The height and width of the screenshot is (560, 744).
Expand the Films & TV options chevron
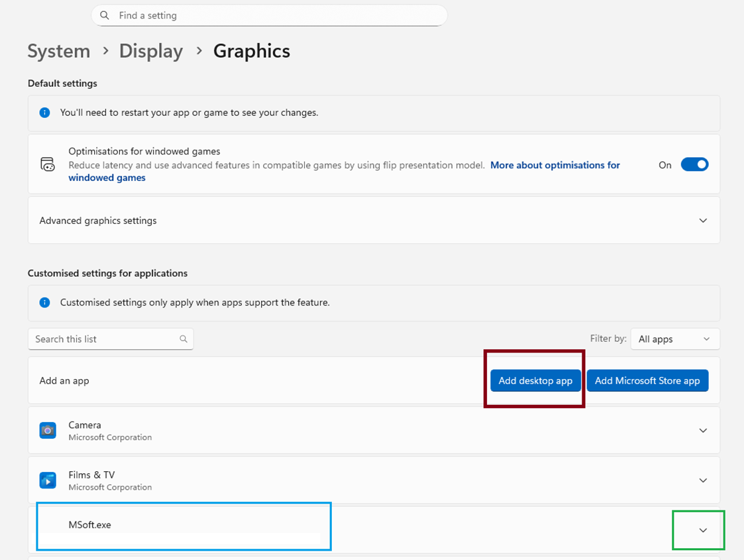[703, 480]
